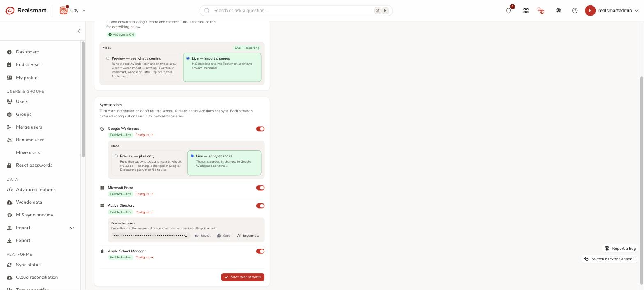This screenshot has height=290, width=644.
Task: Expand the Import submenu chevron
Action: coord(71,228)
